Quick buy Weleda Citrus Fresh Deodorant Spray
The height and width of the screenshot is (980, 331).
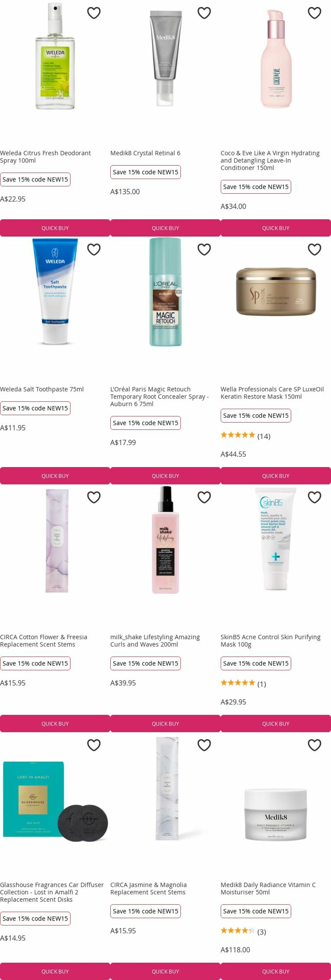(55, 228)
